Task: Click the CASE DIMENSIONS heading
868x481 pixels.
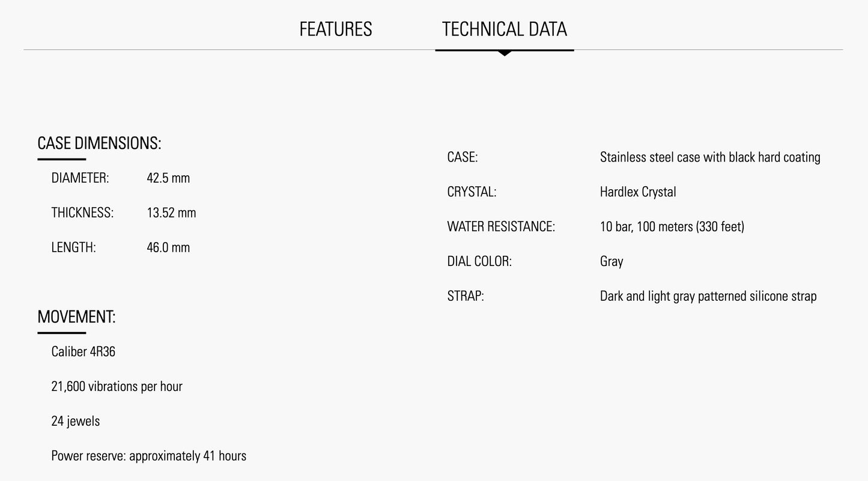Action: coord(99,143)
